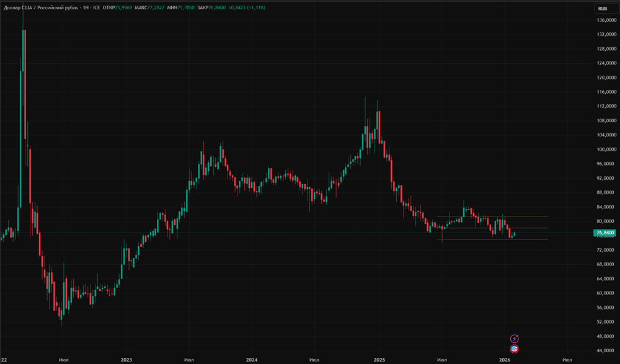620x364 pixels.
Task: Click the ОТКР value 75,9969
Action: pos(123,7)
